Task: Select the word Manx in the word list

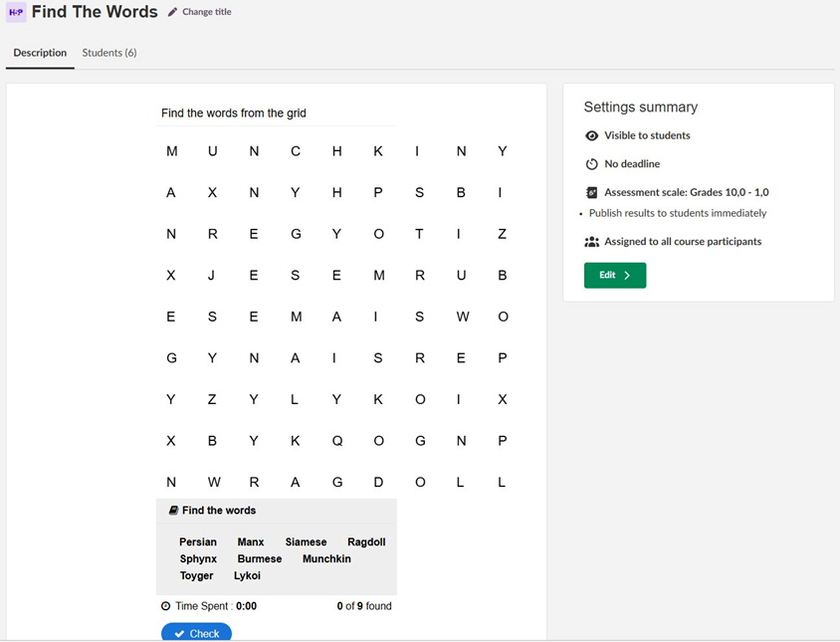Action: 251,541
